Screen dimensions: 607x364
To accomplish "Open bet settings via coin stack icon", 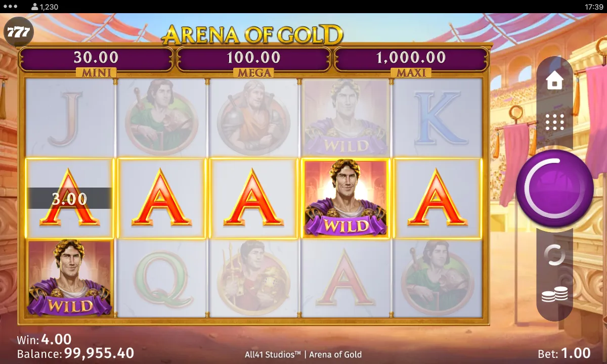I will (555, 294).
